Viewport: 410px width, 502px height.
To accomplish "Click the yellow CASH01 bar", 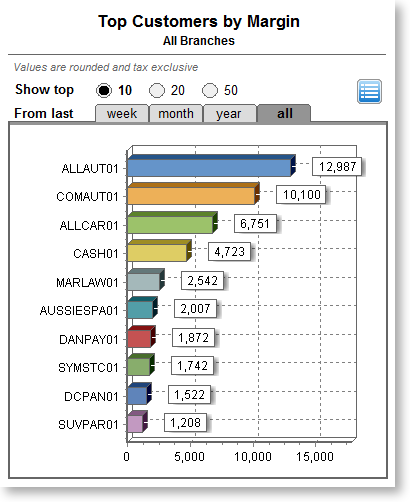I will [x=159, y=251].
